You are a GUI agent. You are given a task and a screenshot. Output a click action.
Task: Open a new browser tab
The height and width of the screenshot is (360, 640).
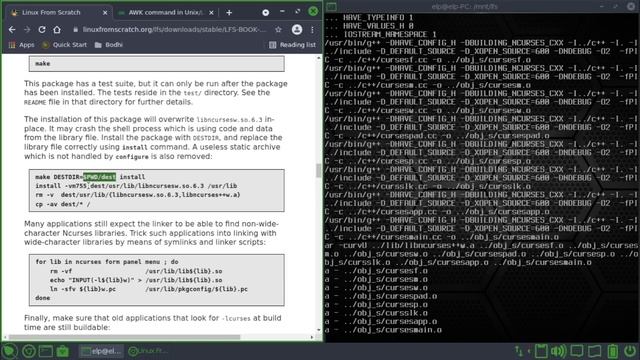(229, 13)
